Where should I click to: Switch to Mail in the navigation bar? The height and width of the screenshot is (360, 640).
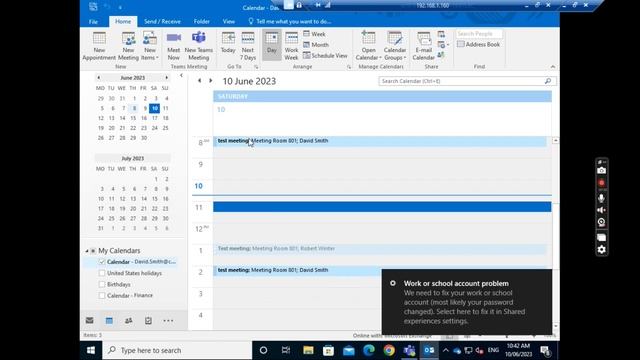(90, 320)
